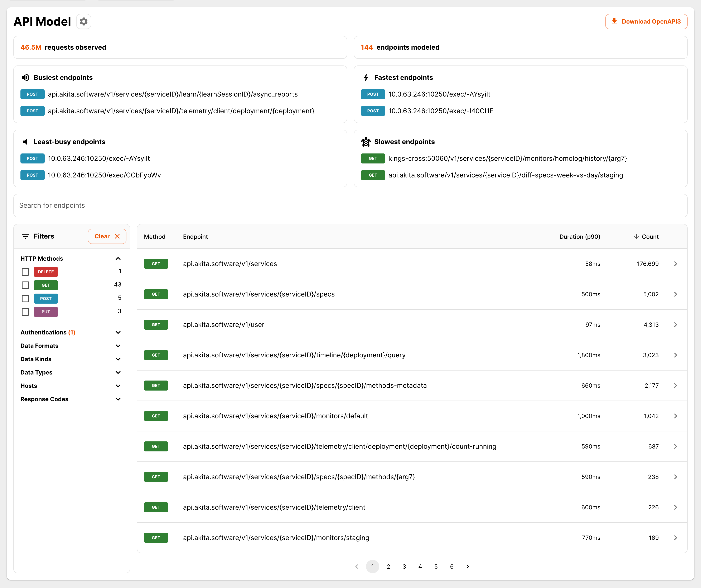Screen dimensions: 701x588
Task: Click the Filters funnel icon
Action: 25,236
